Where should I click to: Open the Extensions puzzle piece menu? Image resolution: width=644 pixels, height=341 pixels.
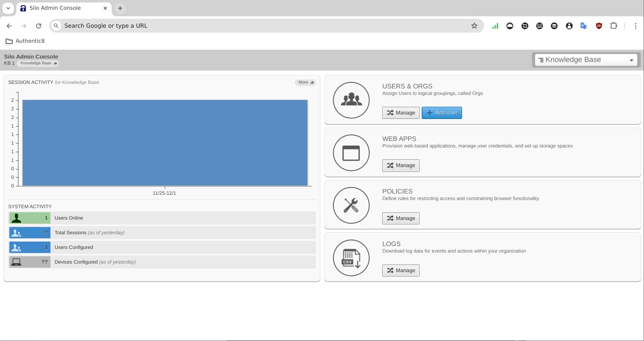[614, 26]
